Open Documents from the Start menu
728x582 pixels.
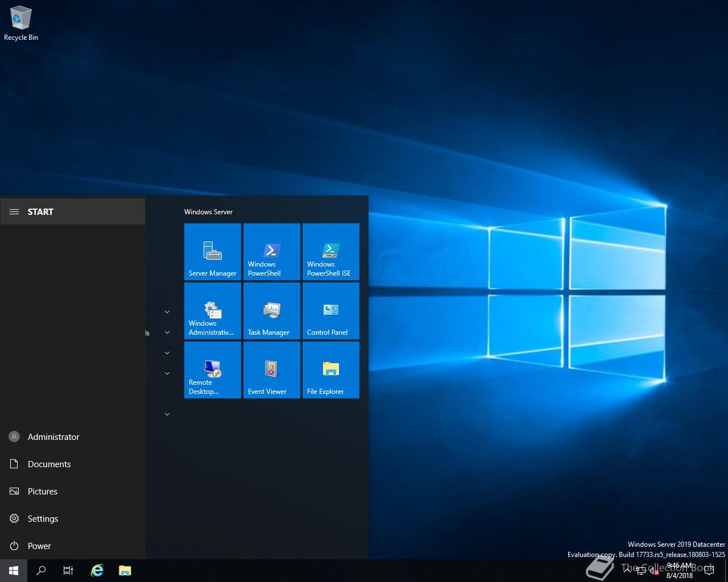tap(73, 464)
